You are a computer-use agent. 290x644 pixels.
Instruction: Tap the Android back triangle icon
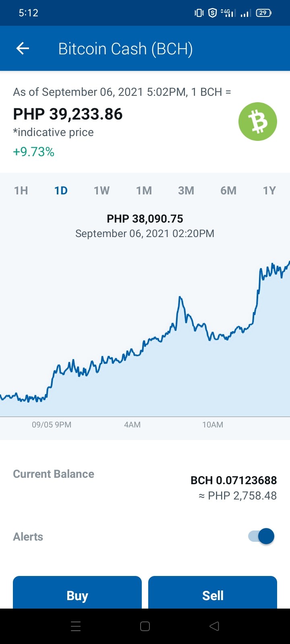[214, 626]
